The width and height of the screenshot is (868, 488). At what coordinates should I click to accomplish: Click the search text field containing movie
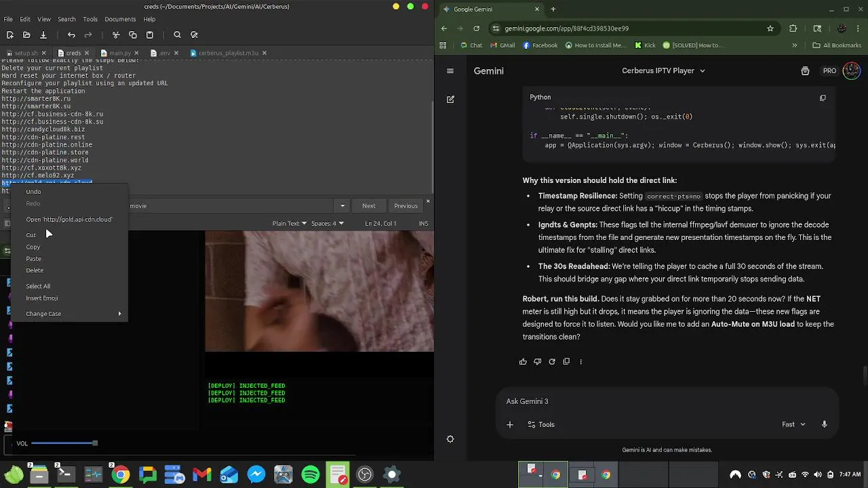click(231, 206)
